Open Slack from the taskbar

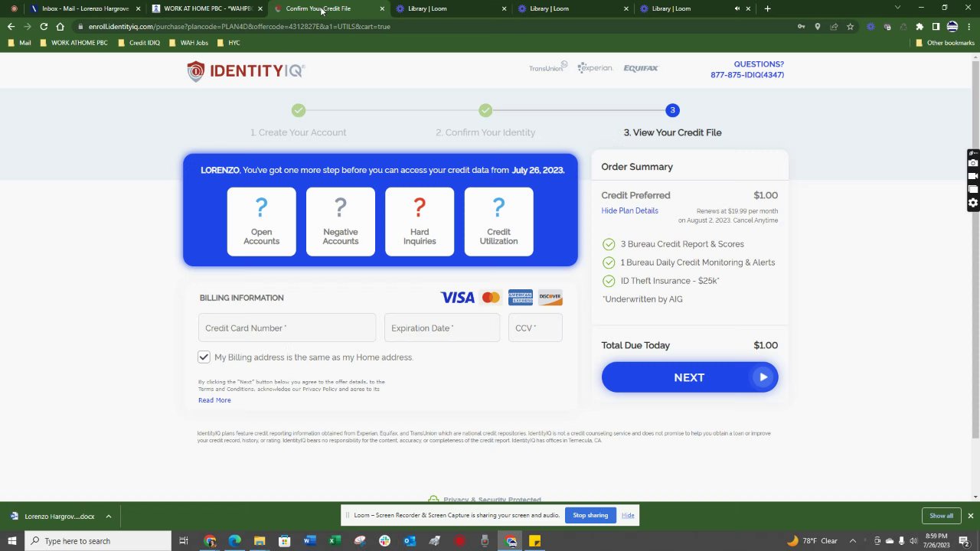pos(384,541)
